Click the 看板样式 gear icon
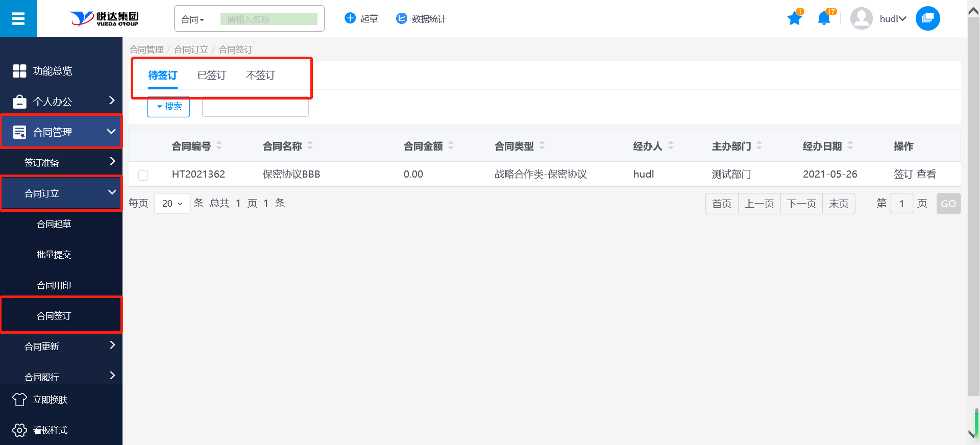The width and height of the screenshot is (980, 445). 19,430
